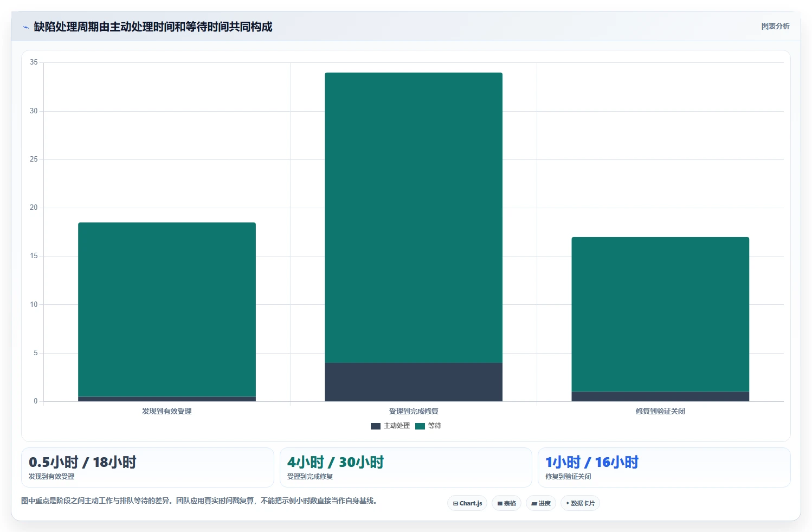Click the y-axis value 35

pos(34,62)
